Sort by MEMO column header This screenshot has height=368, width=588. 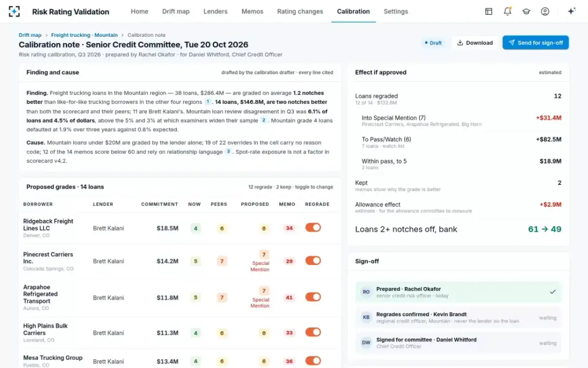[287, 204]
